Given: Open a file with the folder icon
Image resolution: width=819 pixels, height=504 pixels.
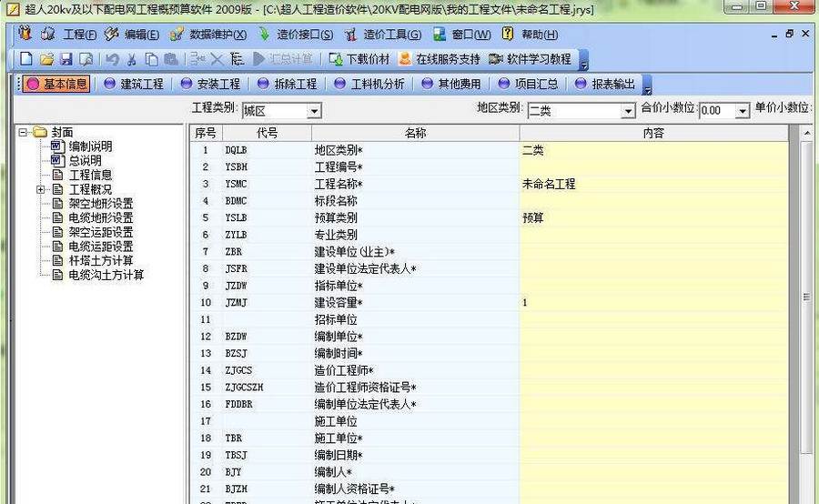Looking at the screenshot, I should point(46,59).
